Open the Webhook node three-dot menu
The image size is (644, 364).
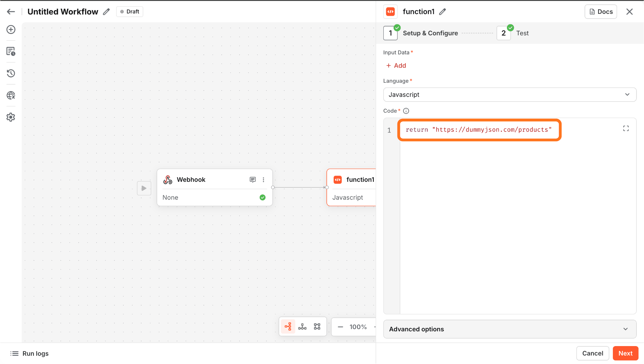point(264,180)
